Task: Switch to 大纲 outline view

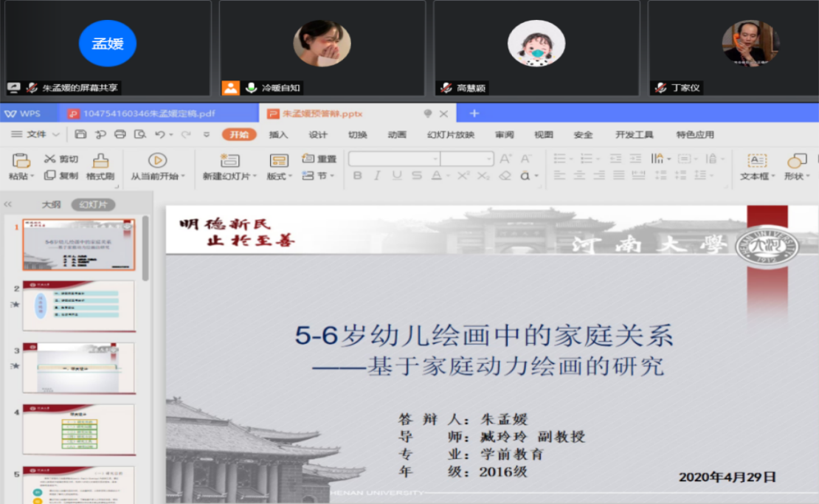Action: [x=51, y=204]
